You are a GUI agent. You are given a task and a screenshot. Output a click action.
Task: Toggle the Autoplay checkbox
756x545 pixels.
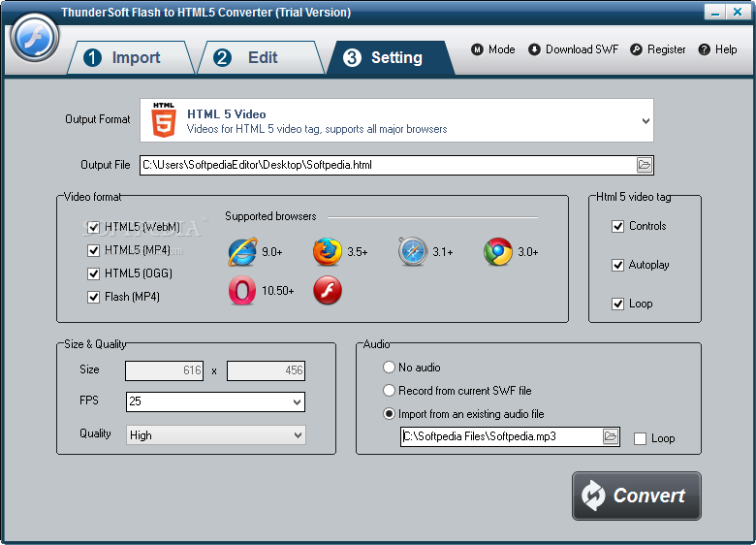tap(617, 265)
